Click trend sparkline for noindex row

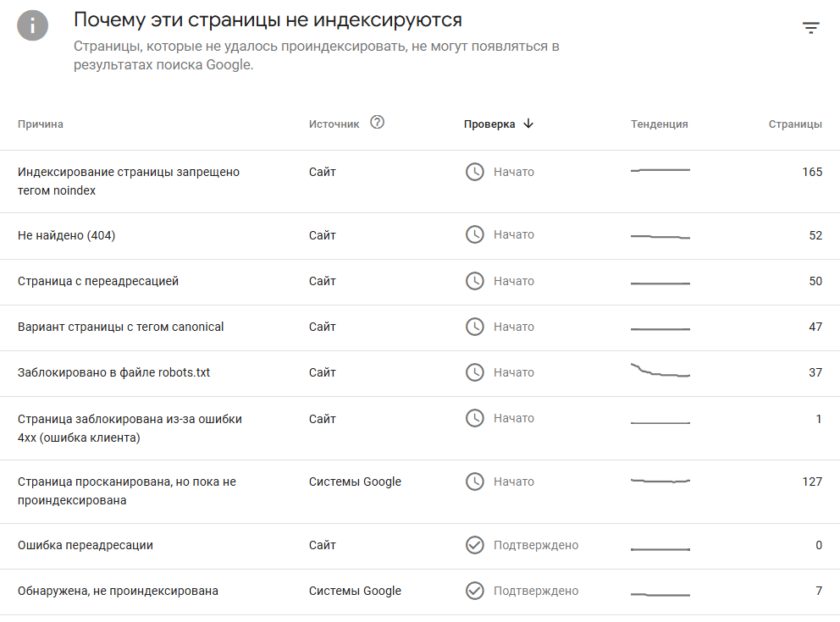(660, 170)
